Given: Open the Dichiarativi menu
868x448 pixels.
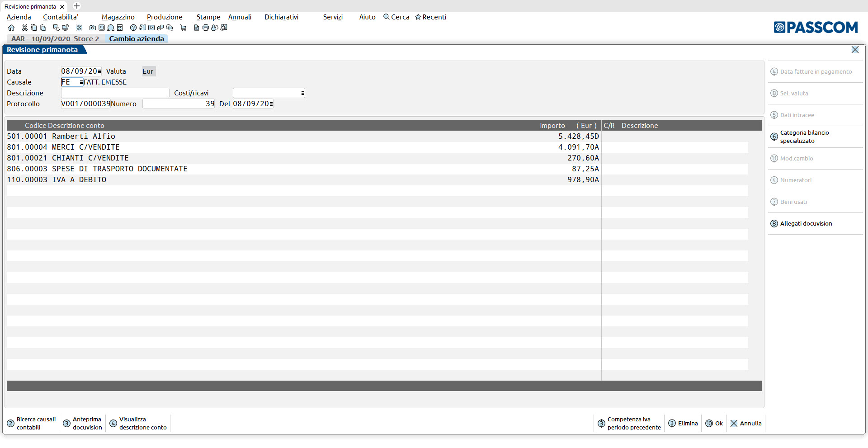Looking at the screenshot, I should (x=281, y=17).
